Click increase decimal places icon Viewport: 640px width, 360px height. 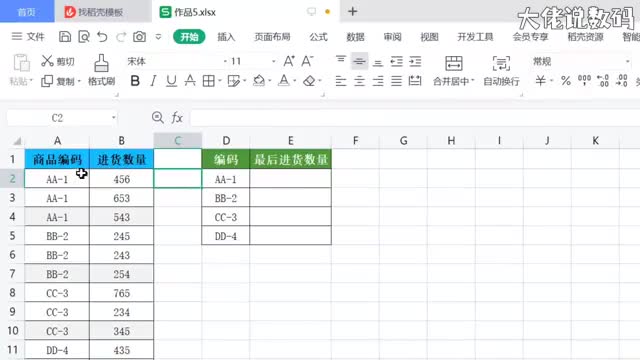click(x=603, y=81)
